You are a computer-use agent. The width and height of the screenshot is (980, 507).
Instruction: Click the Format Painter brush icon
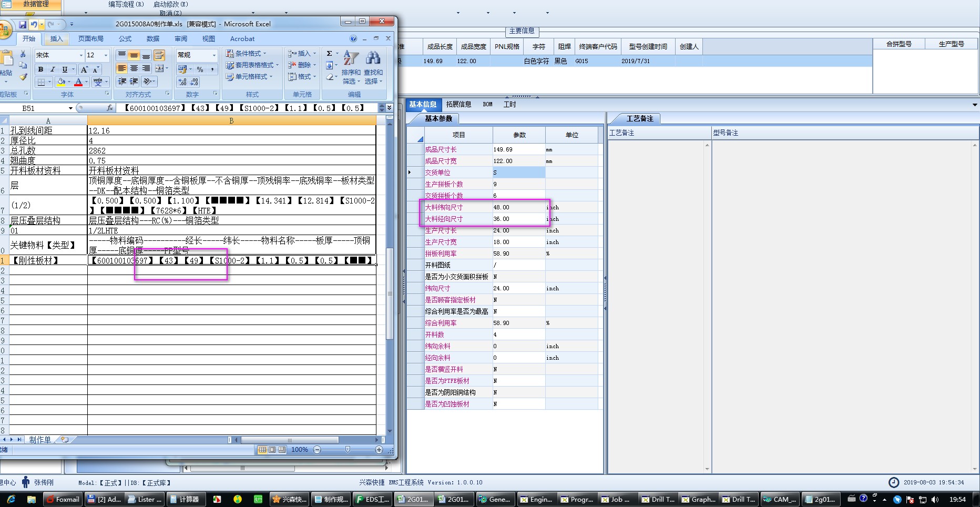[23, 77]
